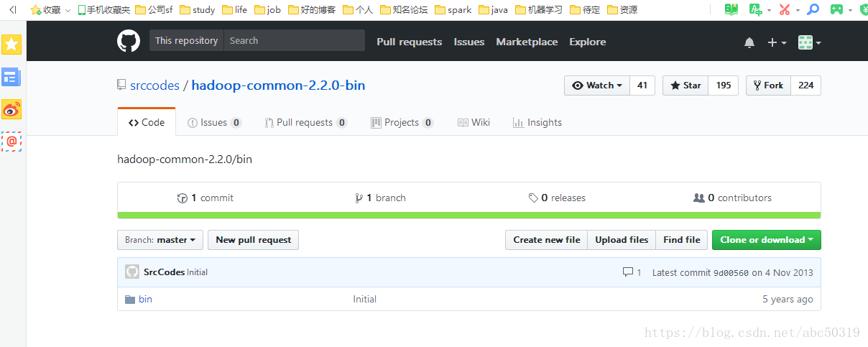Click New pull request button
This screenshot has height=347, width=868.
[254, 240]
